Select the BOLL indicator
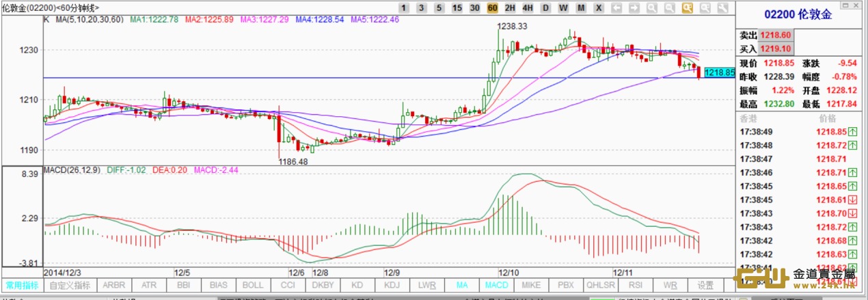 point(253,285)
